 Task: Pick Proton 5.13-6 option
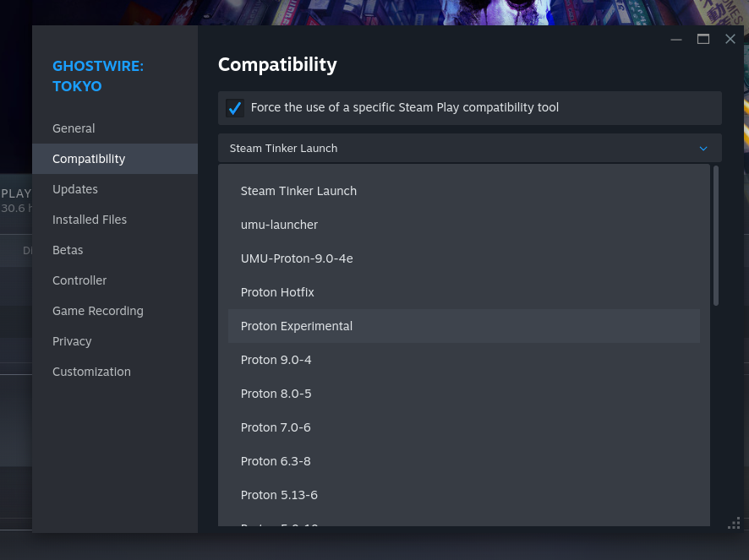[464, 495]
